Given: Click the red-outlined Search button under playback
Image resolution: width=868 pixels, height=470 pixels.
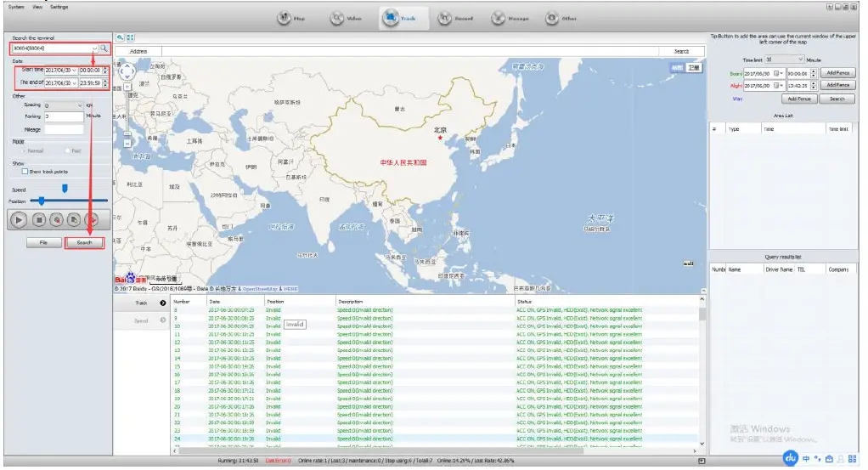Looking at the screenshot, I should pos(84,242).
